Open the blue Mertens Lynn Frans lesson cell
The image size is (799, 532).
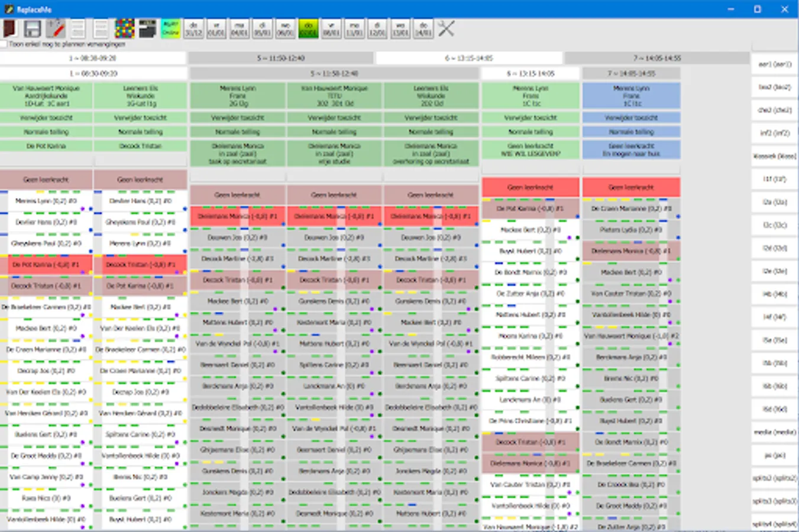click(x=631, y=96)
